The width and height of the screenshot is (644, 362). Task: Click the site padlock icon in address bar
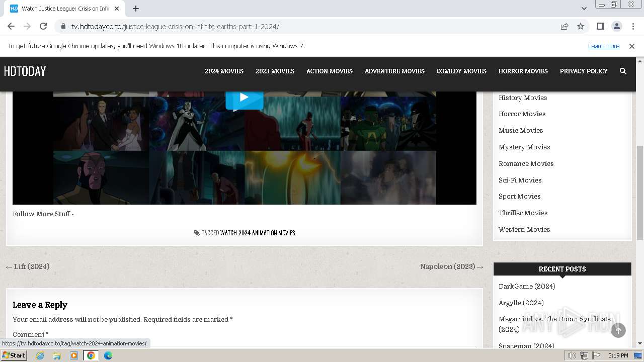[63, 27]
